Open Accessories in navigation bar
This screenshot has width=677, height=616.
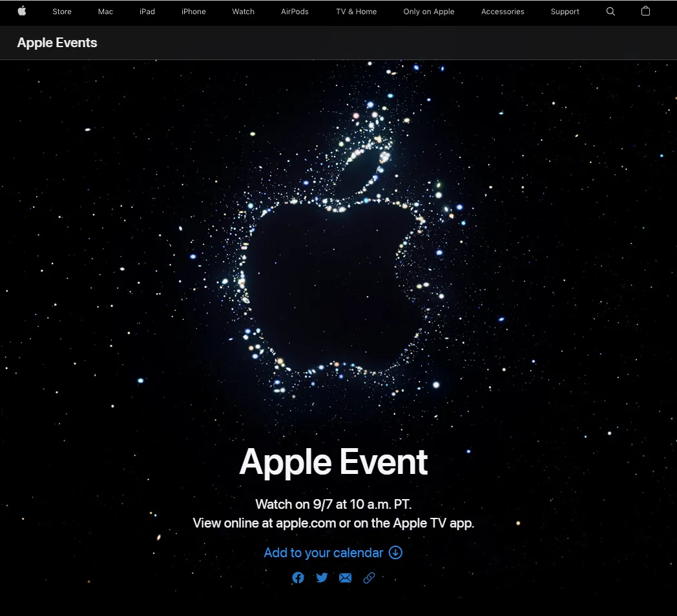coord(503,12)
